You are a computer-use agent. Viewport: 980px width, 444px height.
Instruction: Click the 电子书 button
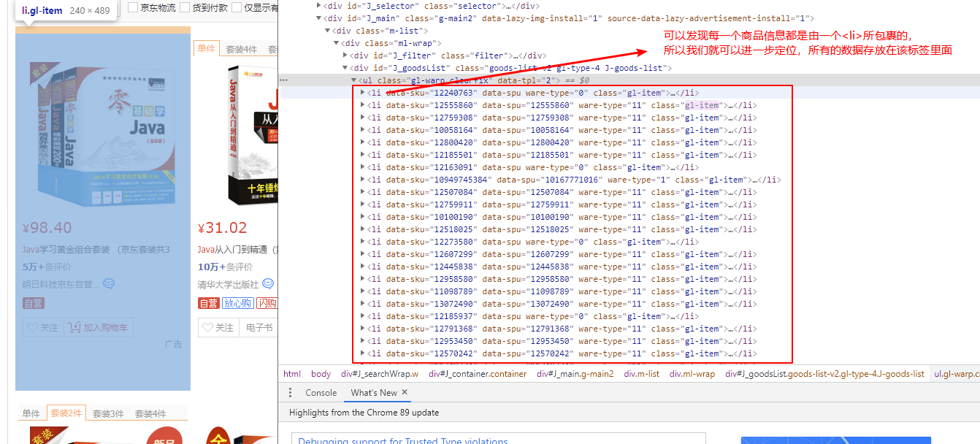coord(259,328)
